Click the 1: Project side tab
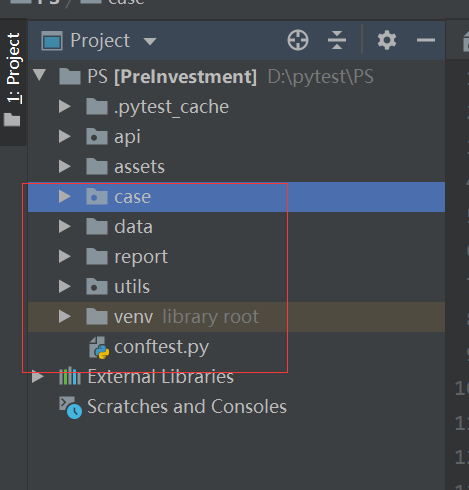469x490 pixels. 13,82
